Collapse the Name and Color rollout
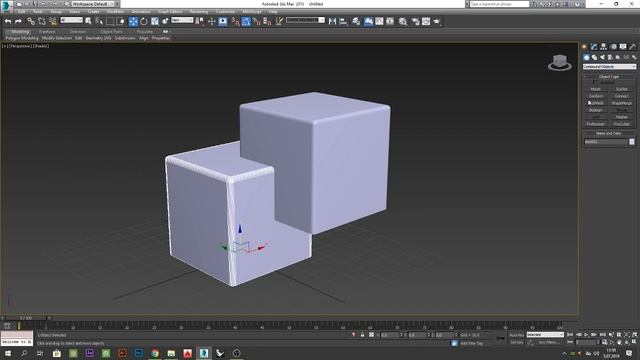The image size is (640, 360). [x=609, y=133]
